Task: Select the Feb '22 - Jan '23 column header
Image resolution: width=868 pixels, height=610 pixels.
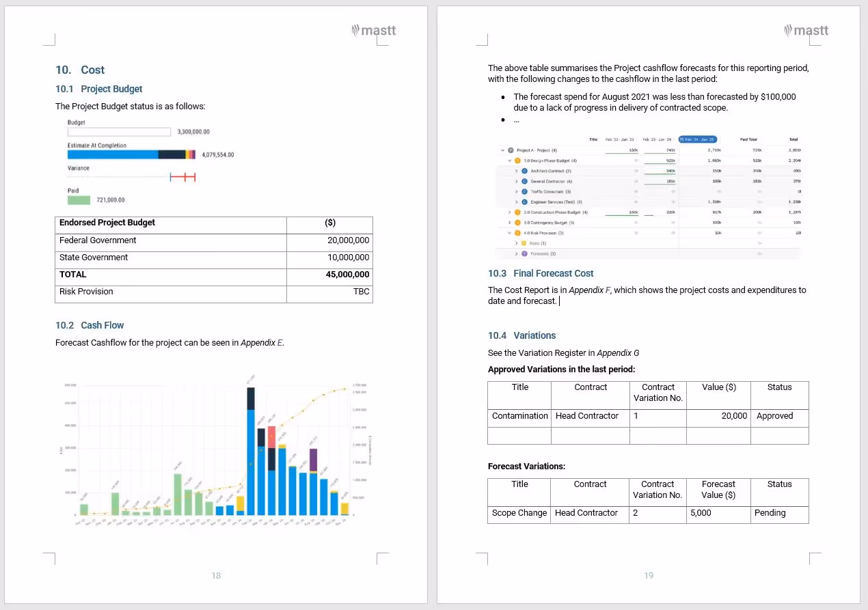Action: tap(619, 139)
